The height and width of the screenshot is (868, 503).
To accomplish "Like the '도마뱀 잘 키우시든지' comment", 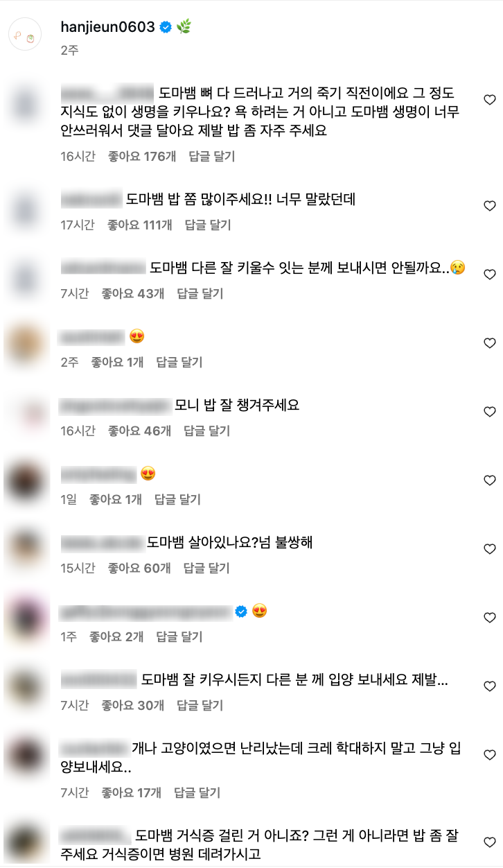I will click(489, 686).
